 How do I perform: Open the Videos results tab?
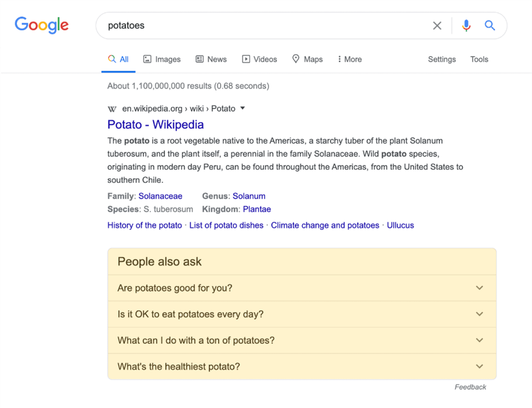point(259,59)
